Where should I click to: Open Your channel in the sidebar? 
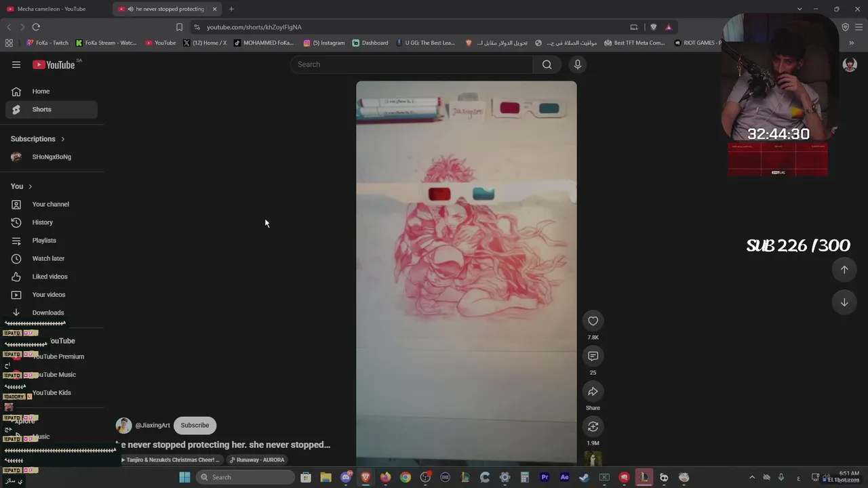click(52, 204)
